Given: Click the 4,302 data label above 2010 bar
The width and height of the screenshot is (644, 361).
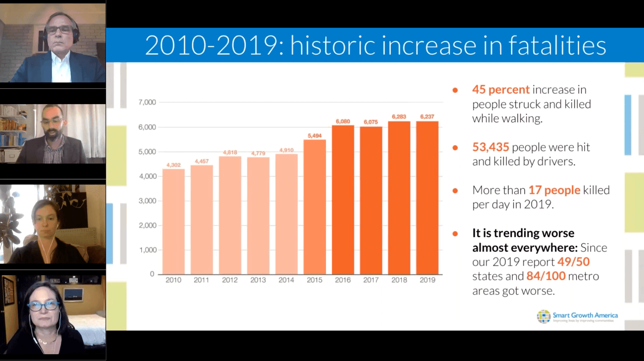Looking at the screenshot, I should (x=173, y=165).
